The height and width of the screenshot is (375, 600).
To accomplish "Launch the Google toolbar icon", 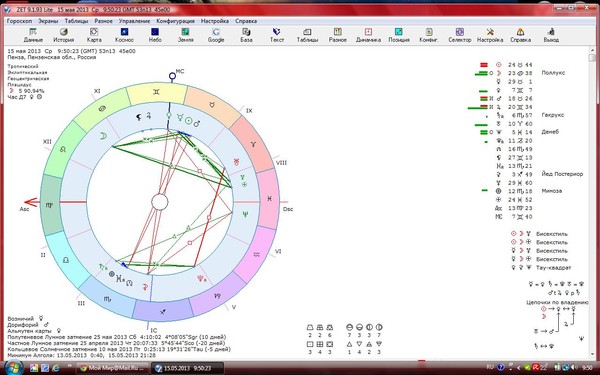I will [x=216, y=35].
